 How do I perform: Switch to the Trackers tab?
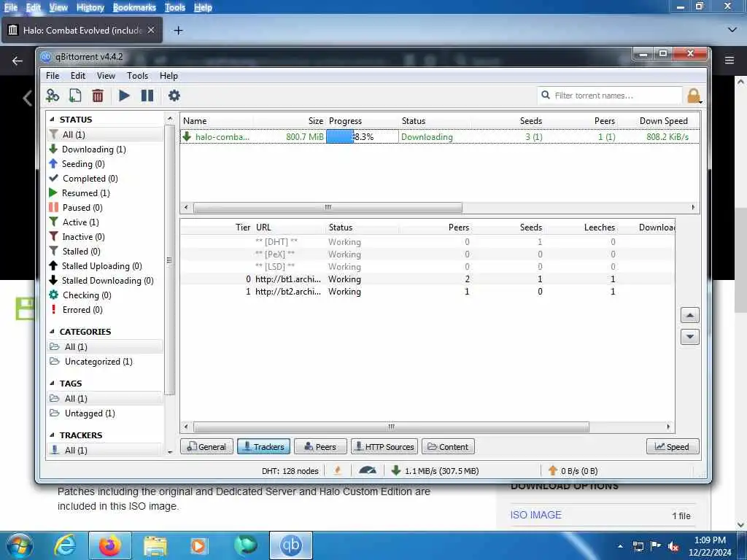[263, 447]
